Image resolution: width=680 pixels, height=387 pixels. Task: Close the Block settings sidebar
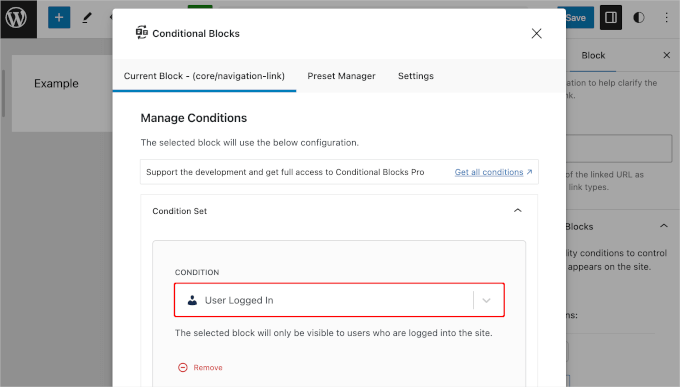click(667, 55)
